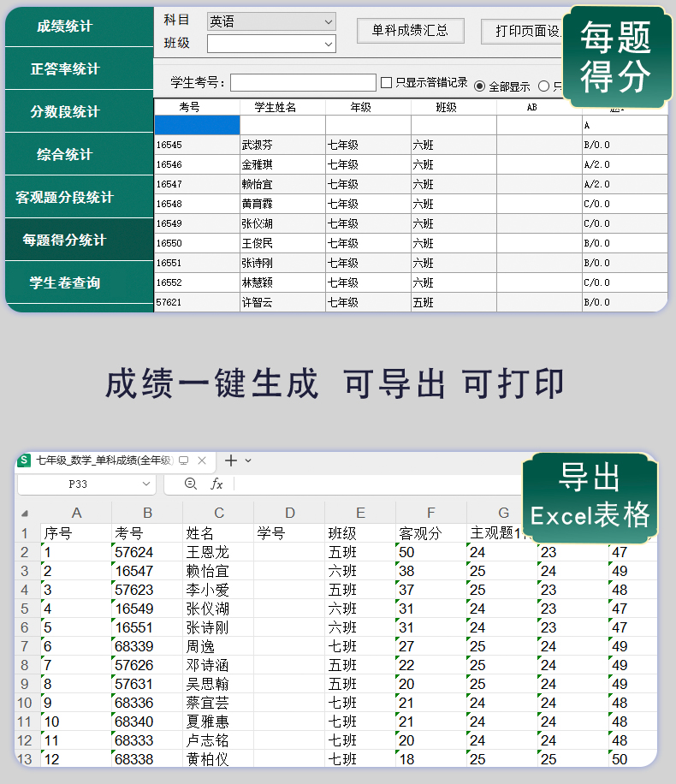Click the monitor icon on the document tab
The width and height of the screenshot is (676, 784).
pos(183,460)
